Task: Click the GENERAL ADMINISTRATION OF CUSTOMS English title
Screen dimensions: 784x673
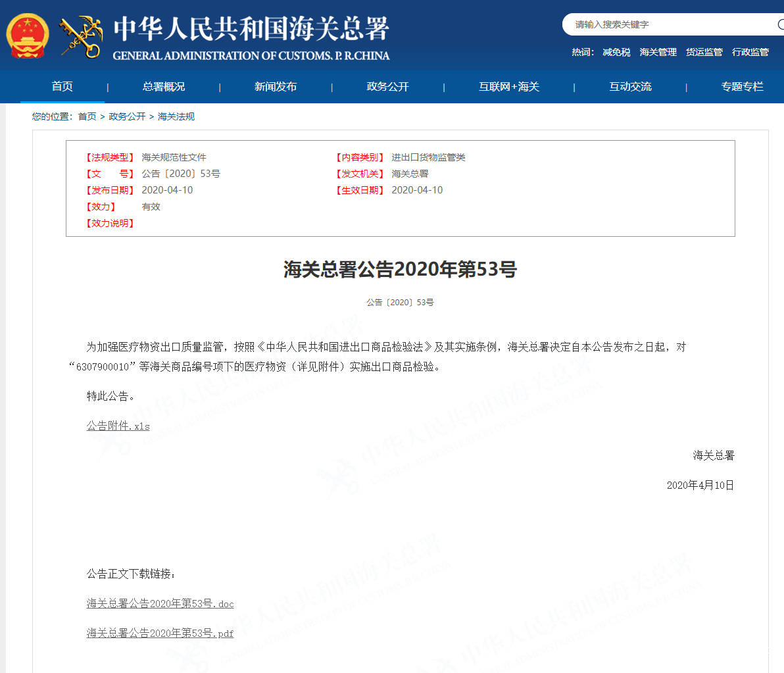Action: pyautogui.click(x=251, y=55)
